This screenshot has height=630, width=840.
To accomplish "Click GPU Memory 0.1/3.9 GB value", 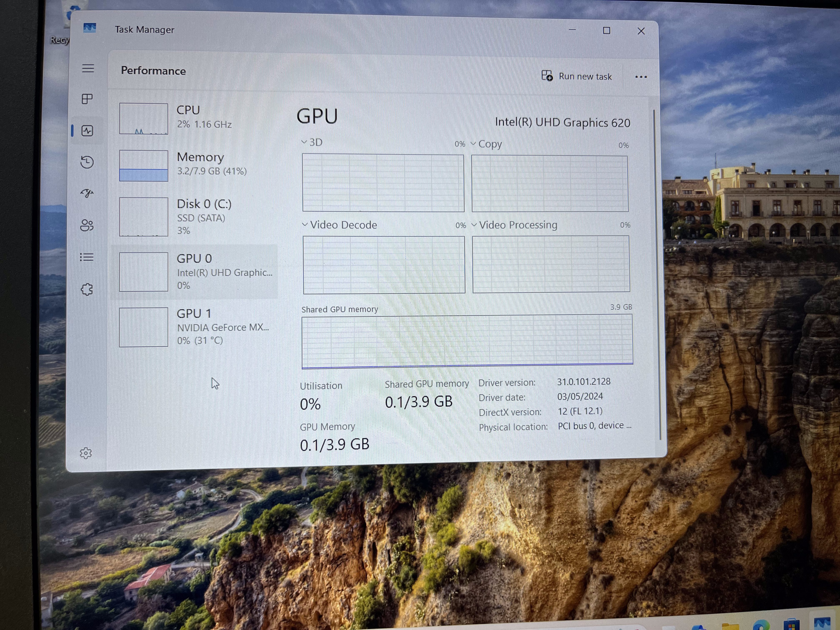I will point(335,444).
